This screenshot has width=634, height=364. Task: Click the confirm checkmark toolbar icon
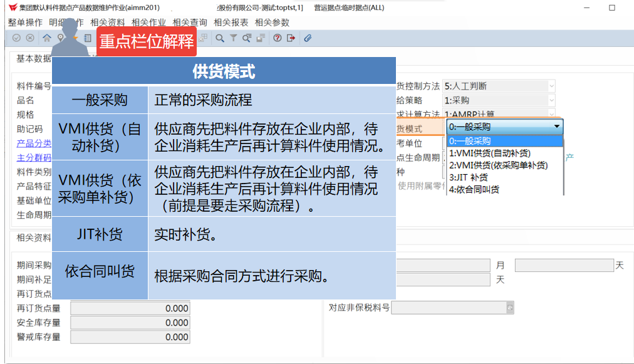pos(16,38)
